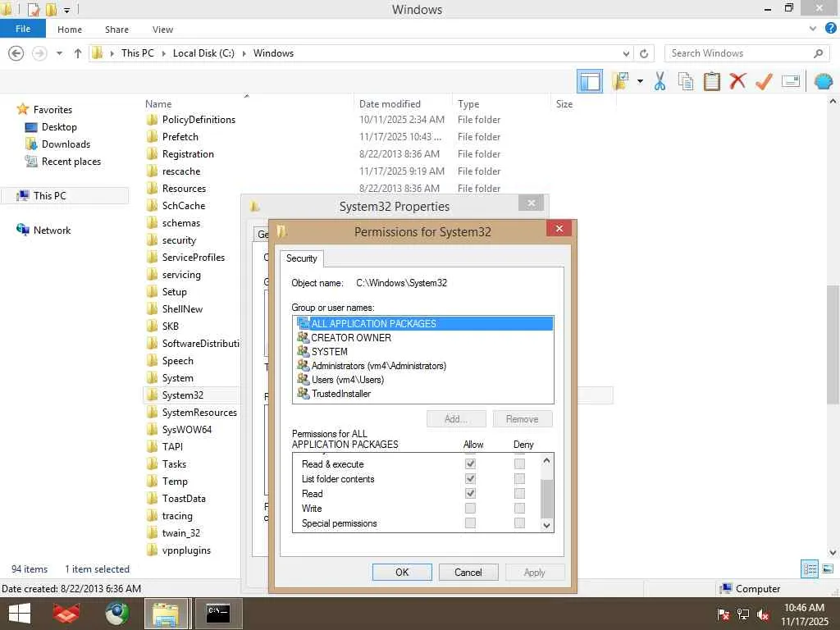The height and width of the screenshot is (630, 840).
Task: Click the Add... button
Action: point(456,419)
